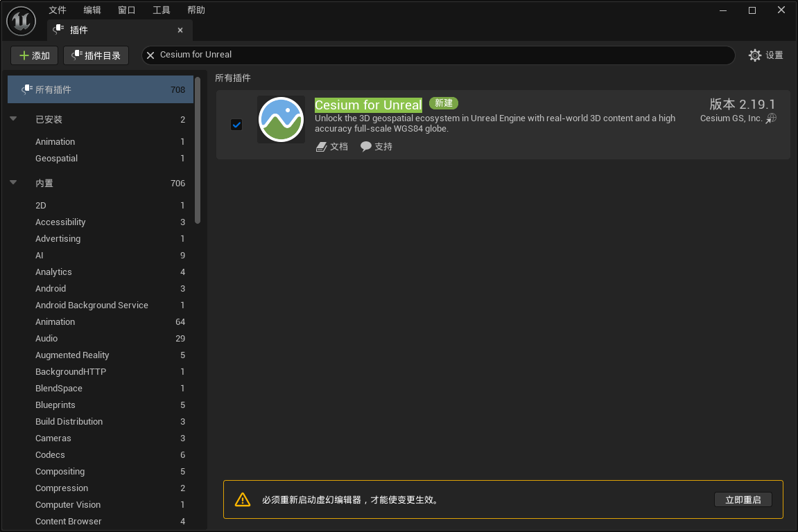This screenshot has width=798, height=532.
Task: Uncheck the Cesium for Unreal enabled checkbox
Action: coord(236,125)
